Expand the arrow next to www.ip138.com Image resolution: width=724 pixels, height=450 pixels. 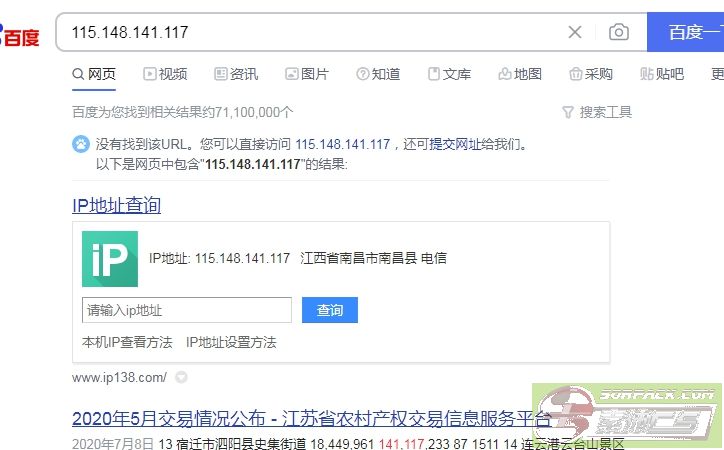(x=181, y=378)
